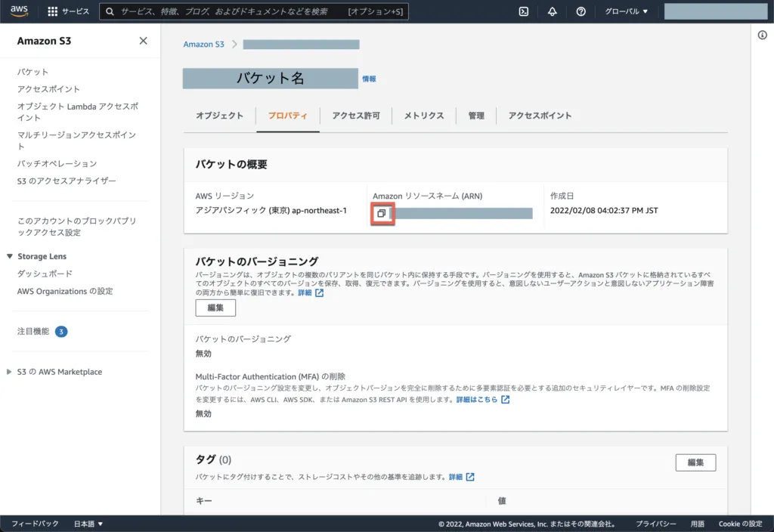Switch to the アクセスポイント tab
The height and width of the screenshot is (532, 774).
click(x=540, y=116)
